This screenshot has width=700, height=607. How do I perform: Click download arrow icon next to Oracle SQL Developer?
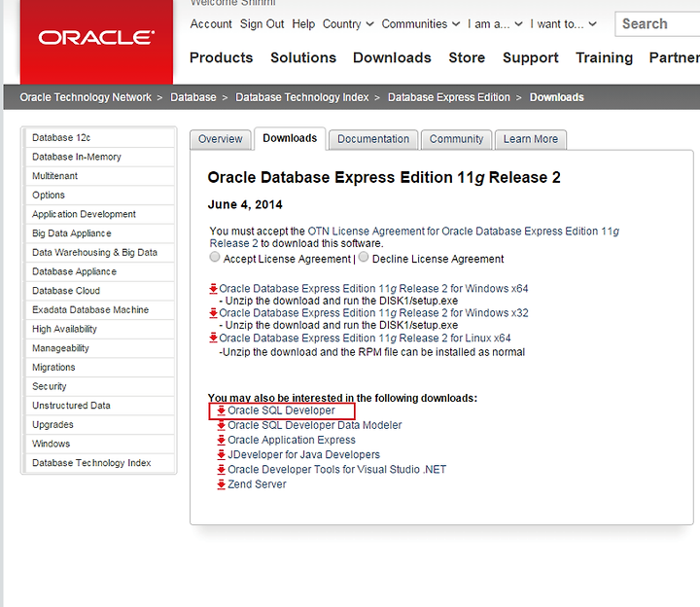coord(221,411)
